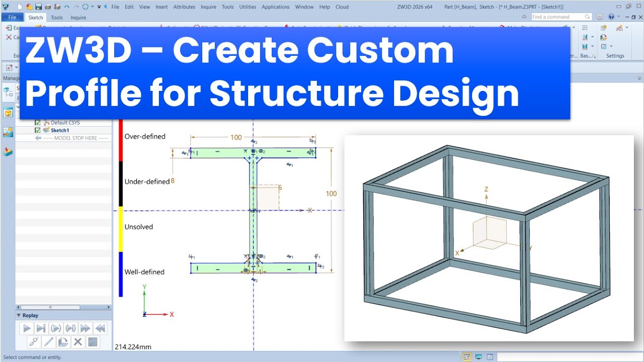Toggle the Default CSYS checkbox

[37, 123]
